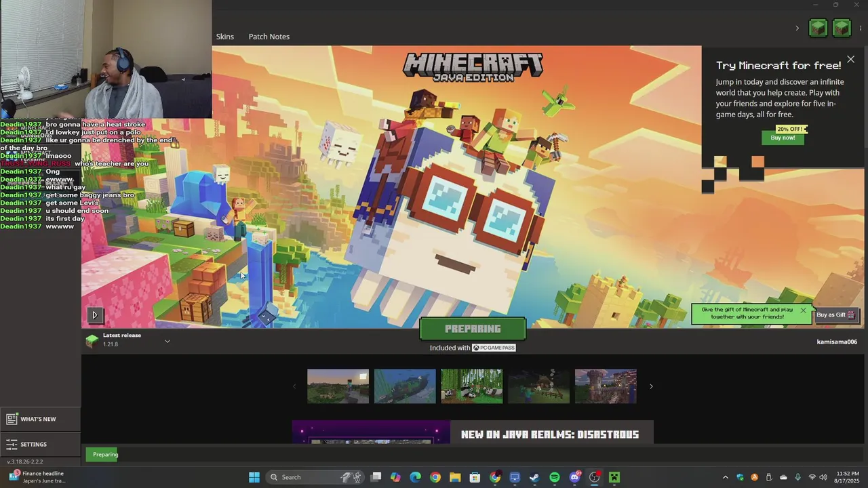
Task: Open the OneDrive cloud tray icon
Action: [x=783, y=477]
